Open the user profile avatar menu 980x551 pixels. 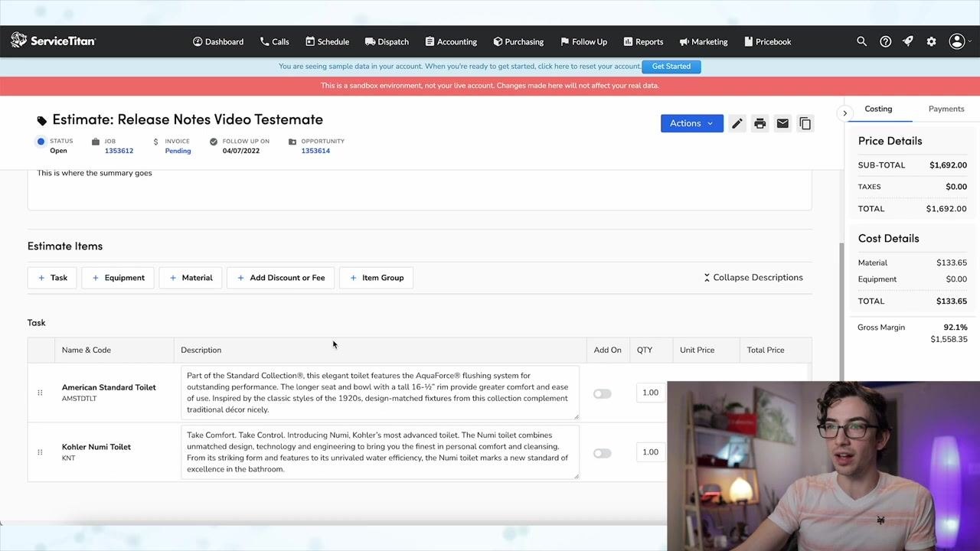[957, 41]
